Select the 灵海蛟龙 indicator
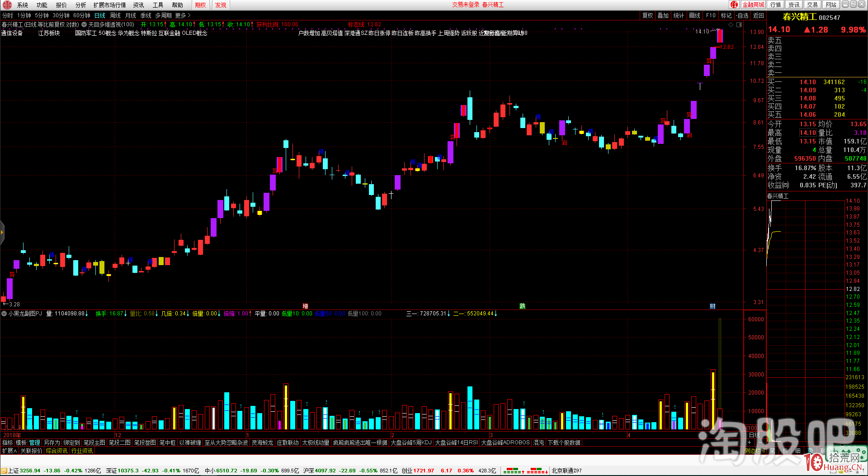The height and width of the screenshot is (476, 868). point(263,443)
